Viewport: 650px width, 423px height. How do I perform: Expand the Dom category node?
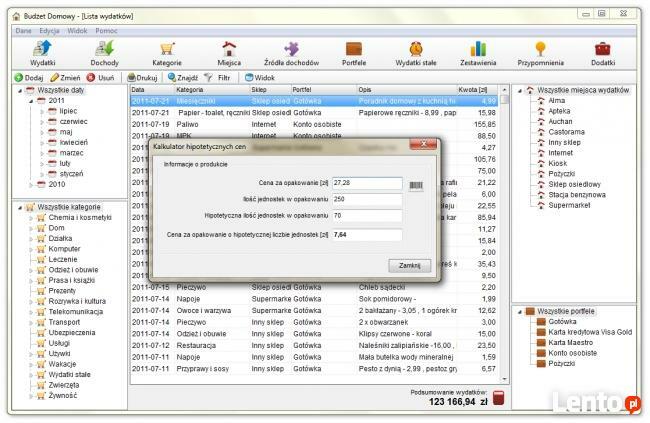[x=30, y=229]
